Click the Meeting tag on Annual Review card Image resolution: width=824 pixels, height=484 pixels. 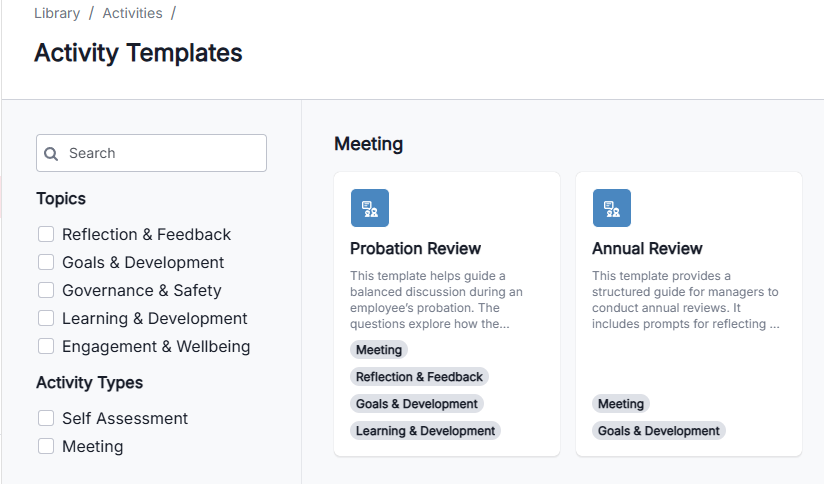point(621,404)
